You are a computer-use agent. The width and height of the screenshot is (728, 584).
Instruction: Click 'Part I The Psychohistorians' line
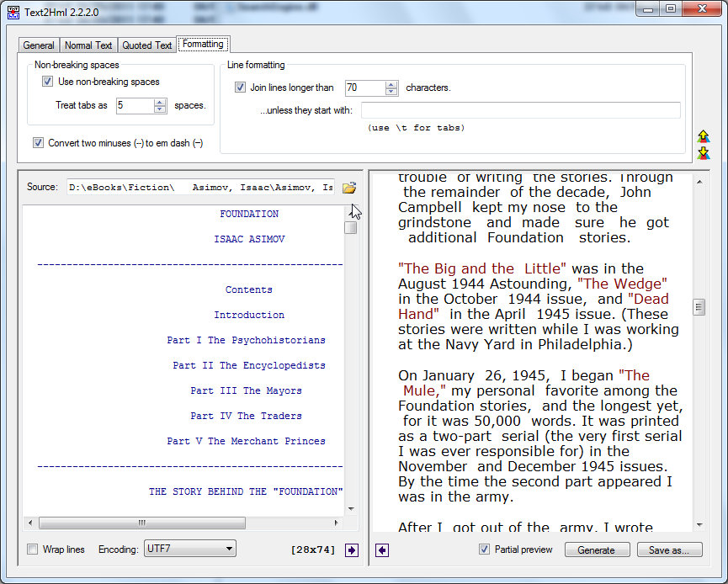pos(246,340)
